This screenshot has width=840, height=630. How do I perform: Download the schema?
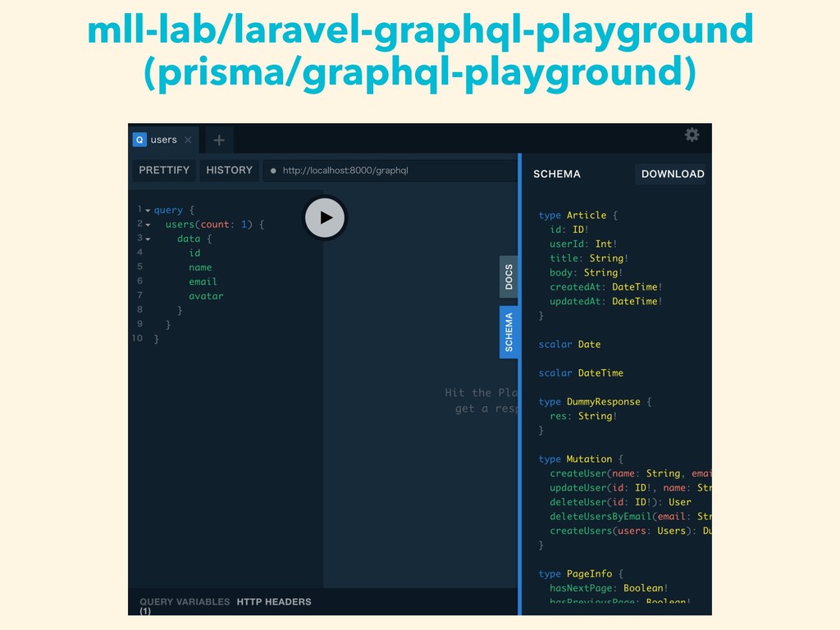673,174
